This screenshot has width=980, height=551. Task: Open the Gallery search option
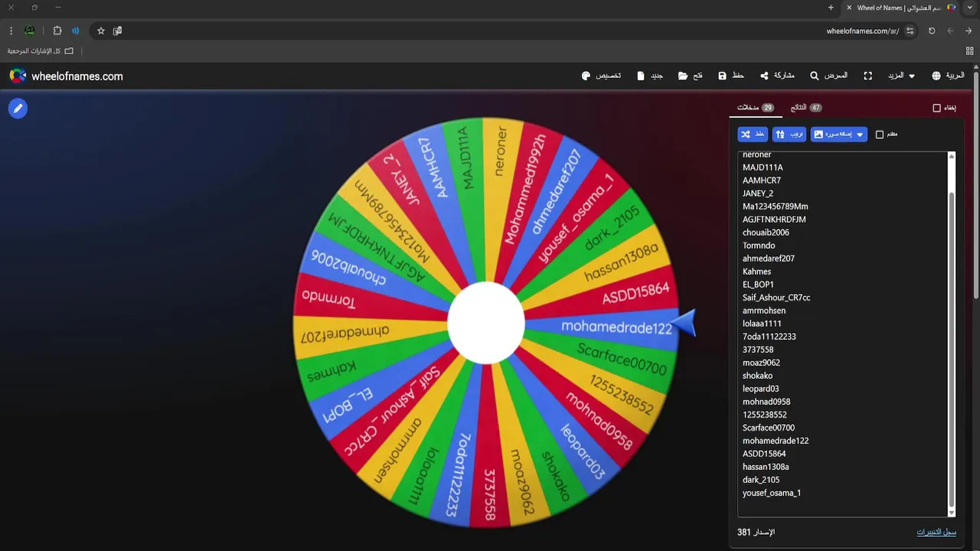tap(828, 76)
